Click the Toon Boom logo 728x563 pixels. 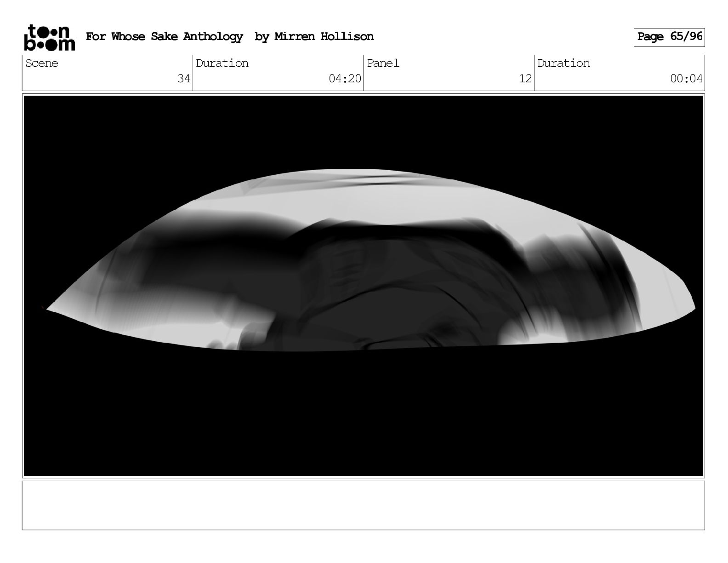(x=49, y=37)
